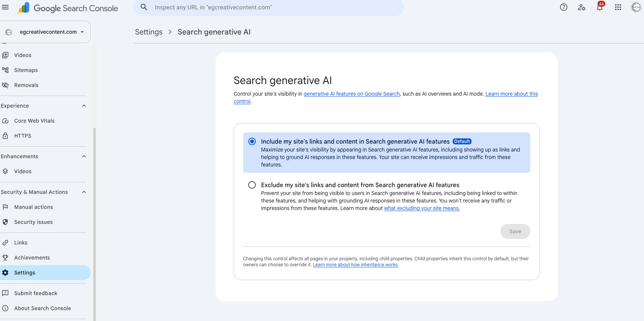Open Learn more about how inheritance works link
Viewport: 644px width, 321px height.
pyautogui.click(x=356, y=265)
